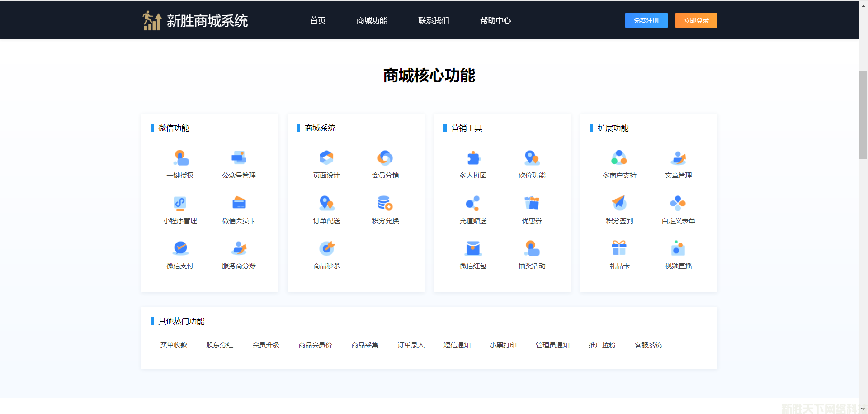Image resolution: width=868 pixels, height=414 pixels.
Task: Open the 公众号管理 icon
Action: pyautogui.click(x=239, y=158)
